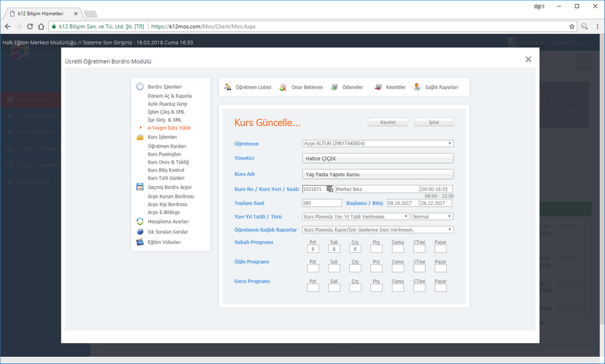Open Aylık Puantaj Girişi

pyautogui.click(x=167, y=104)
